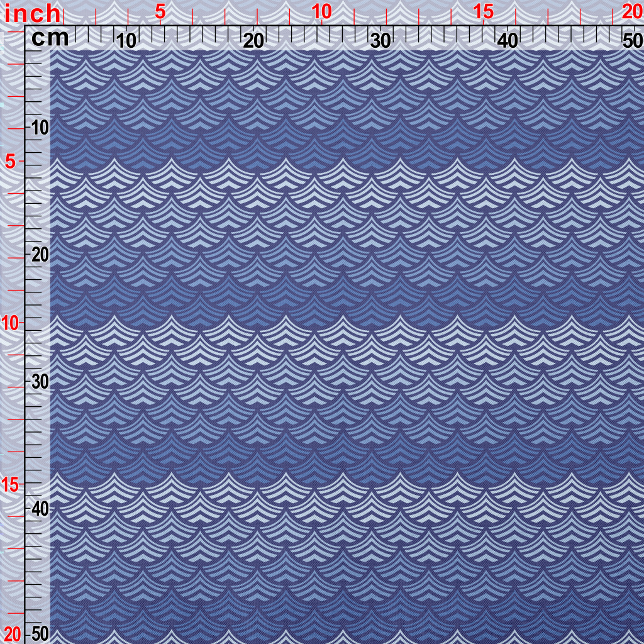Select the 10 mark on the top cm ruler
The image size is (644, 644).
coord(127,41)
